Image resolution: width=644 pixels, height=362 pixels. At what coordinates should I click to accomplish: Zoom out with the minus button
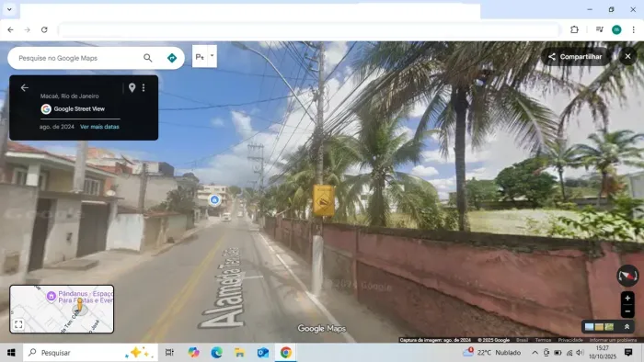click(x=627, y=311)
